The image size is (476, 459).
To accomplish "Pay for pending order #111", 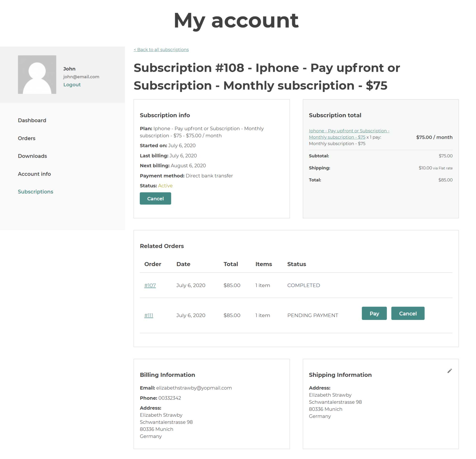I will [374, 314].
